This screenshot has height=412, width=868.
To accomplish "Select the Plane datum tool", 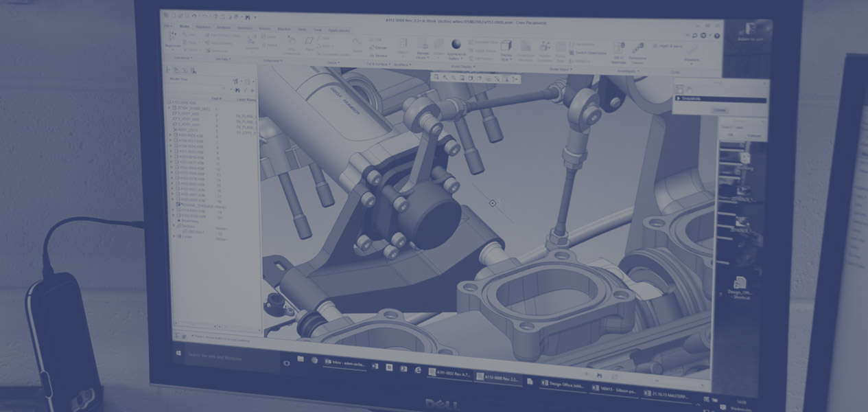I will pos(309,41).
